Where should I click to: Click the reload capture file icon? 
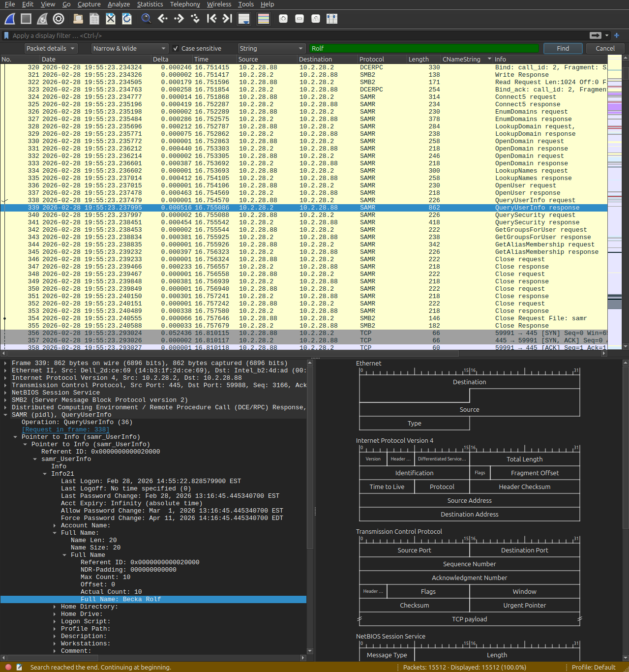(x=127, y=19)
